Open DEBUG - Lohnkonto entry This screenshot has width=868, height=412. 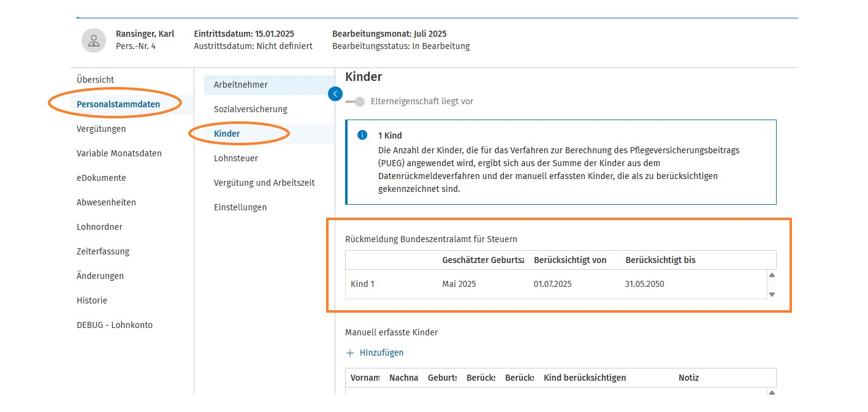(x=115, y=325)
